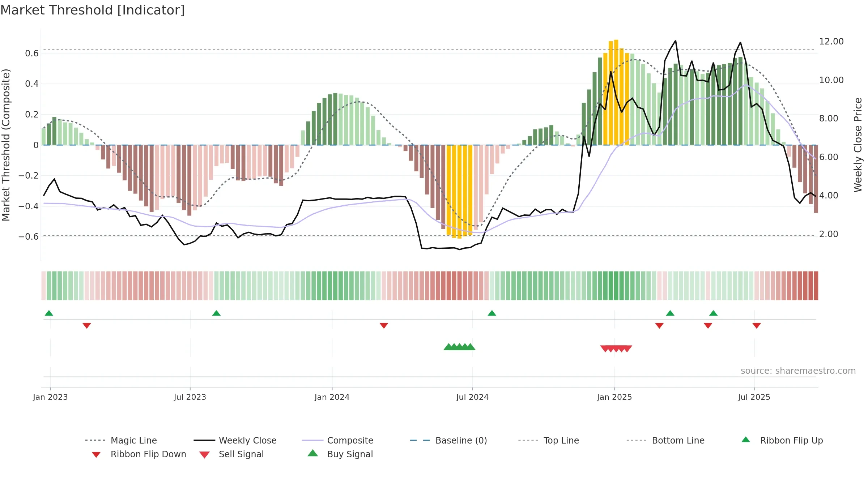Click the tallest orange bar near Jan 2025
The width and height of the screenshot is (868, 488).
click(616, 92)
